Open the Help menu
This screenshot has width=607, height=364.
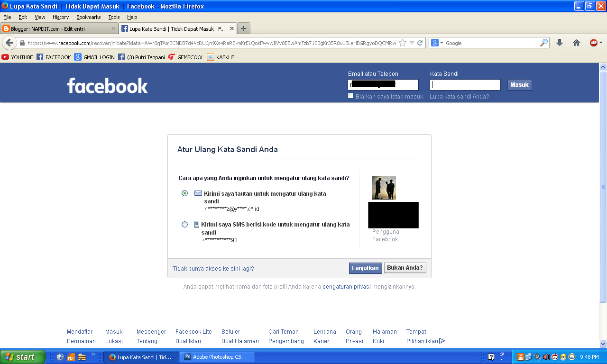coord(132,17)
